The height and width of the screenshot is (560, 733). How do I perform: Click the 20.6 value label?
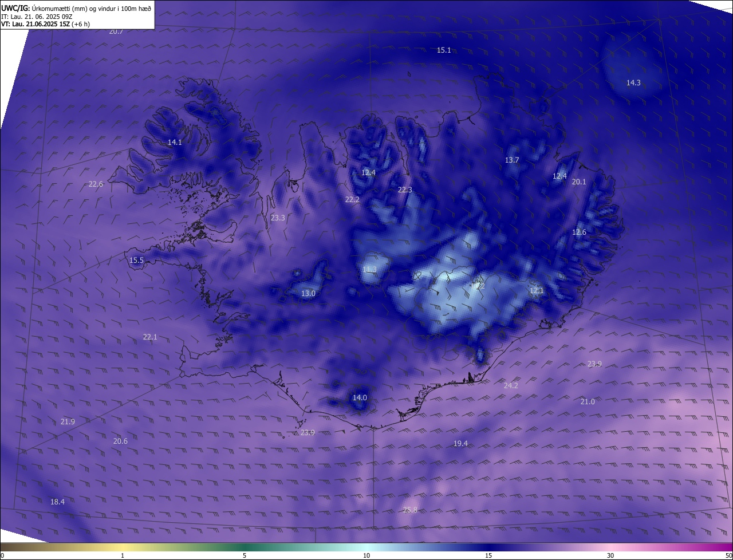click(x=120, y=441)
